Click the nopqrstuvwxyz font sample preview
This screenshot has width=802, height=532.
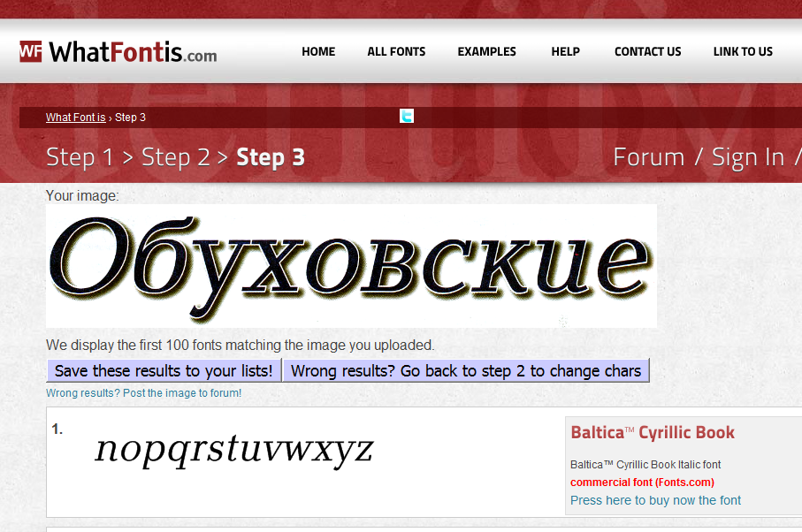pyautogui.click(x=234, y=449)
